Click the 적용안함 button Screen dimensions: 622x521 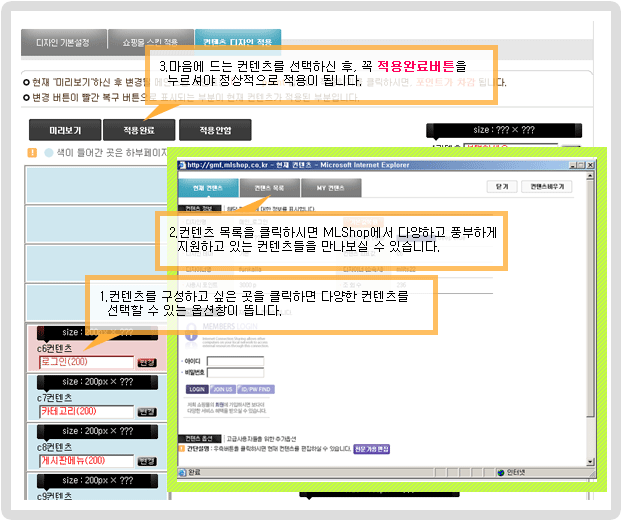pyautogui.click(x=215, y=130)
